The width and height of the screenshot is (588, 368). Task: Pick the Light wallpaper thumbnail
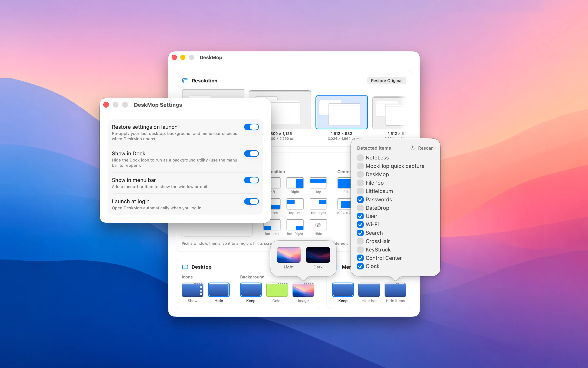click(x=288, y=255)
